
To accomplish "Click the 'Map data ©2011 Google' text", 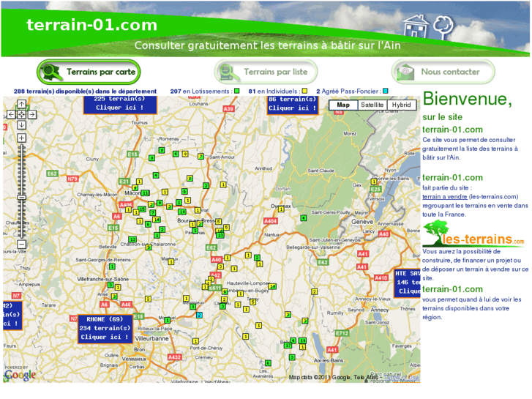I will (x=320, y=377).
